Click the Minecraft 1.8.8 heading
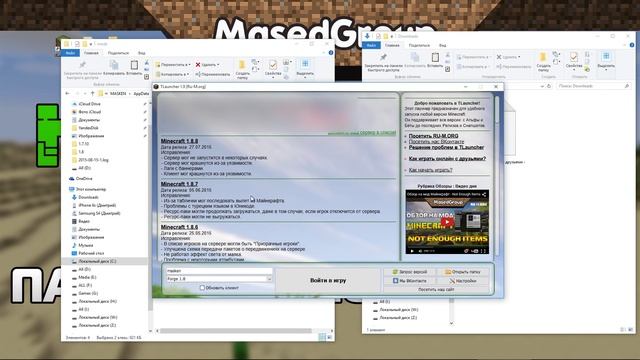640x360 pixels. point(179,141)
